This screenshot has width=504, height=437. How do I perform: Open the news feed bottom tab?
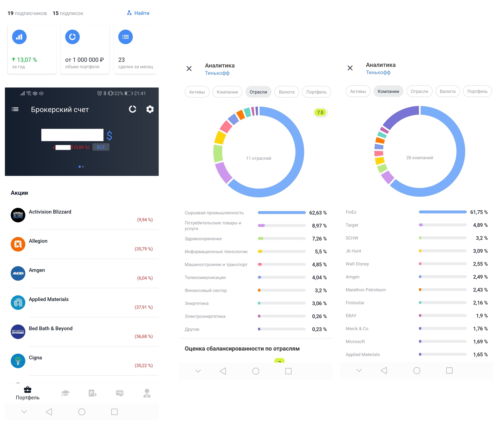93,393
